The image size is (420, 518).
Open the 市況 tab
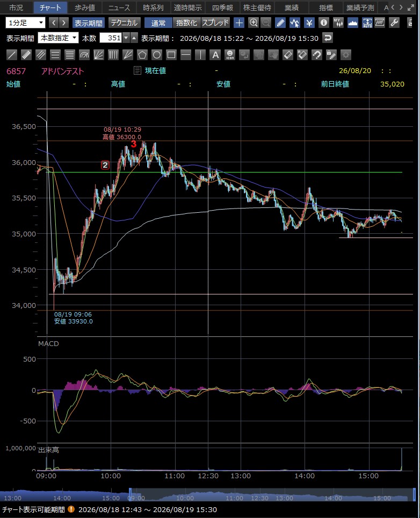pos(16,8)
